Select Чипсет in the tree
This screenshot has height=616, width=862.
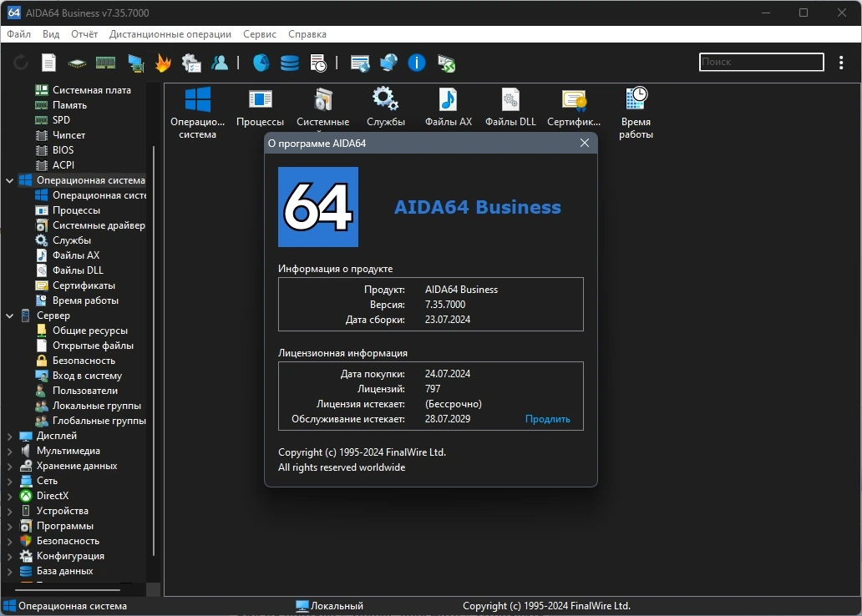click(60, 135)
